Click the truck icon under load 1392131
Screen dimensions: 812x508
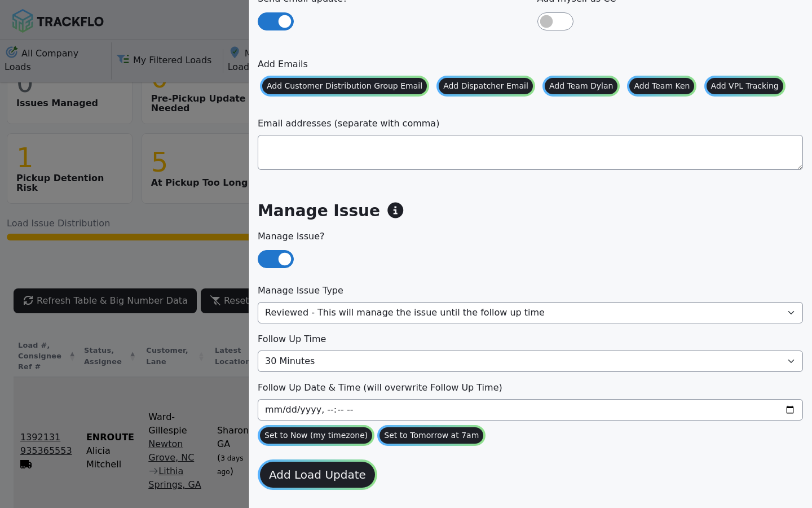click(x=26, y=464)
